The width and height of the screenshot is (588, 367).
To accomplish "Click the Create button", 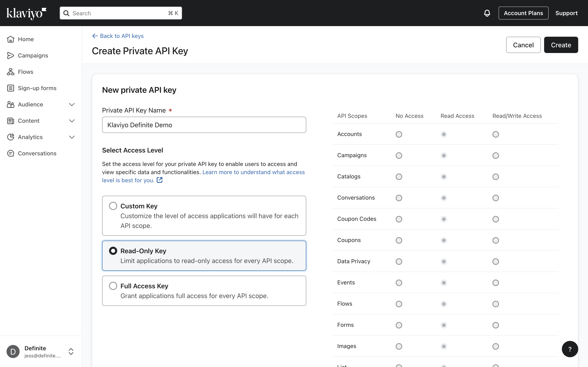I will click(561, 45).
